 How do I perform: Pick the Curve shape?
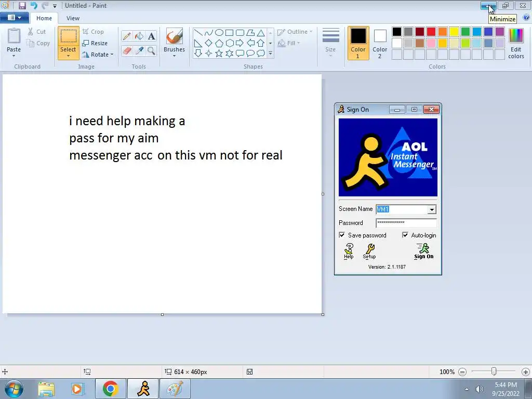coord(209,33)
